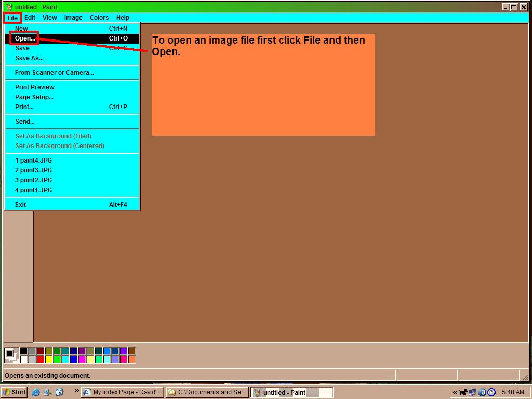Screen dimensions: 532x399
Task: Maximize the Paint window
Action: coord(514,7)
